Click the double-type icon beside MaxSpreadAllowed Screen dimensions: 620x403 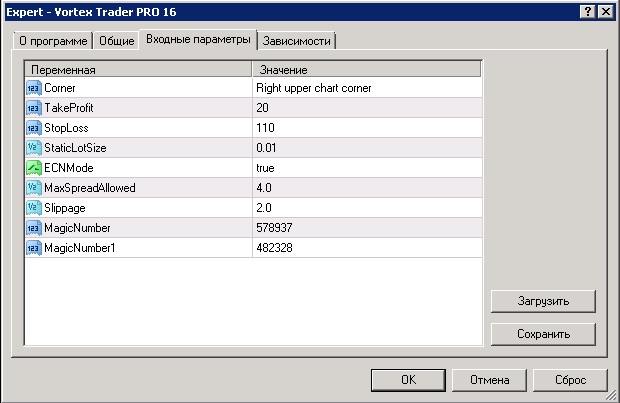coord(34,188)
